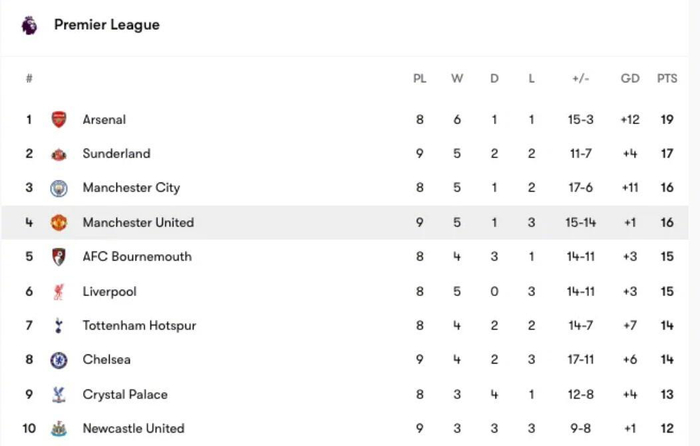Click the PTS column header
Screen dimensions: 700x446
coord(667,79)
